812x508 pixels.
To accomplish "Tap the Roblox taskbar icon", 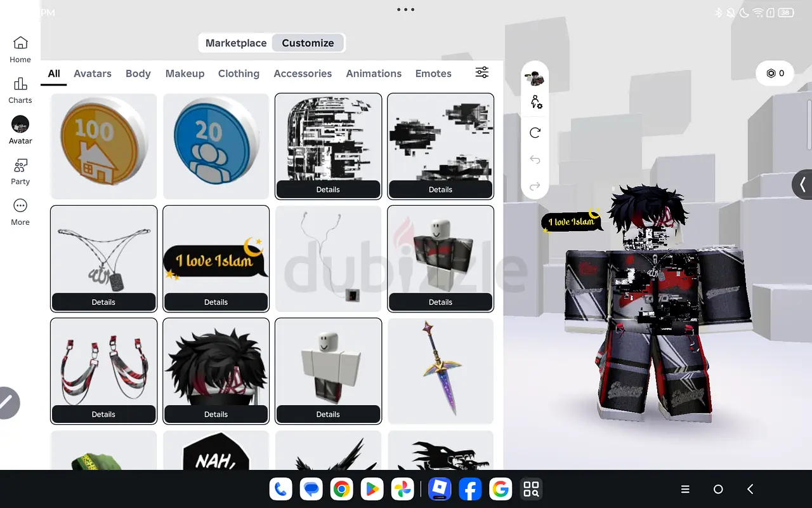I will 439,489.
